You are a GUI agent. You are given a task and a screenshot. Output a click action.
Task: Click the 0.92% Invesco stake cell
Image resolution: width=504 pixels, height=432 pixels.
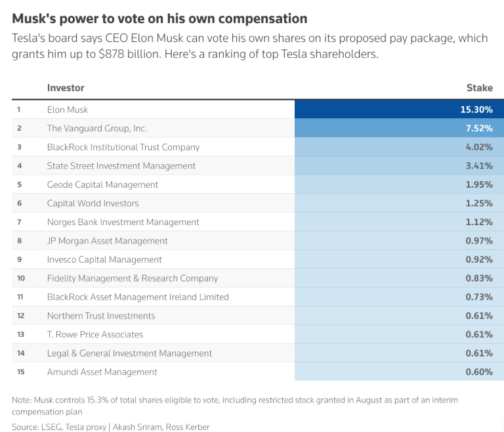point(479,259)
